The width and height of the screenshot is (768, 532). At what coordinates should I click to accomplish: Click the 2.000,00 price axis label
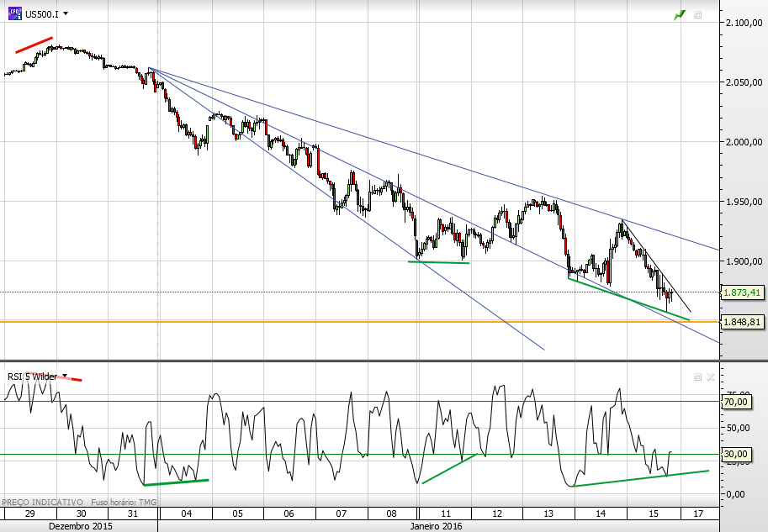tap(744, 142)
